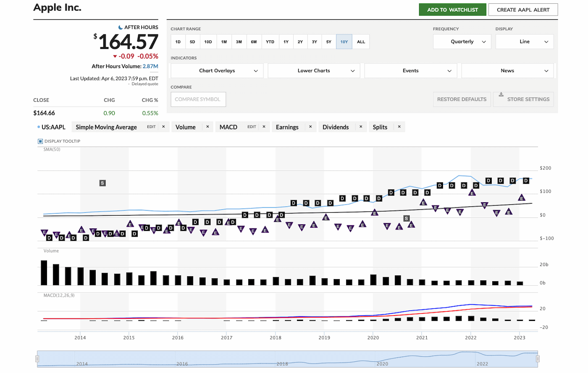
Task: Select the 1M chart range
Action: (x=224, y=42)
